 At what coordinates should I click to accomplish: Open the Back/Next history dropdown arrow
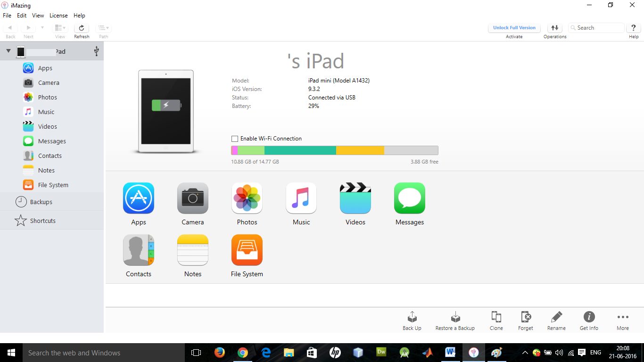pos(42,28)
